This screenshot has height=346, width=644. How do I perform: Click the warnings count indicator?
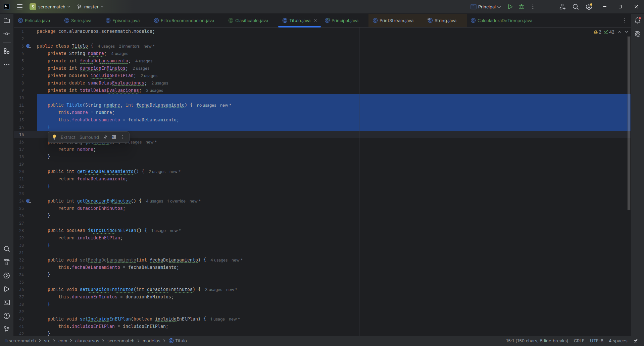click(597, 32)
